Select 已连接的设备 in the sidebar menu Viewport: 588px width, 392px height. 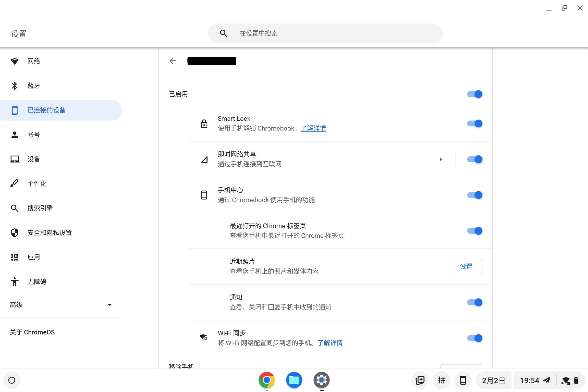click(47, 110)
